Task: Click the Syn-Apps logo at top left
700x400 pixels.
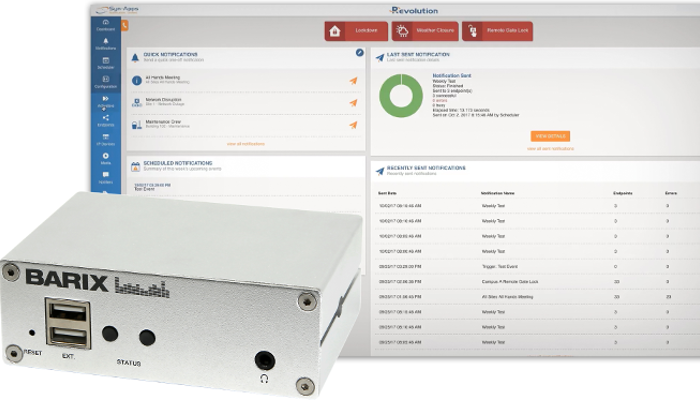Action: [117, 9]
